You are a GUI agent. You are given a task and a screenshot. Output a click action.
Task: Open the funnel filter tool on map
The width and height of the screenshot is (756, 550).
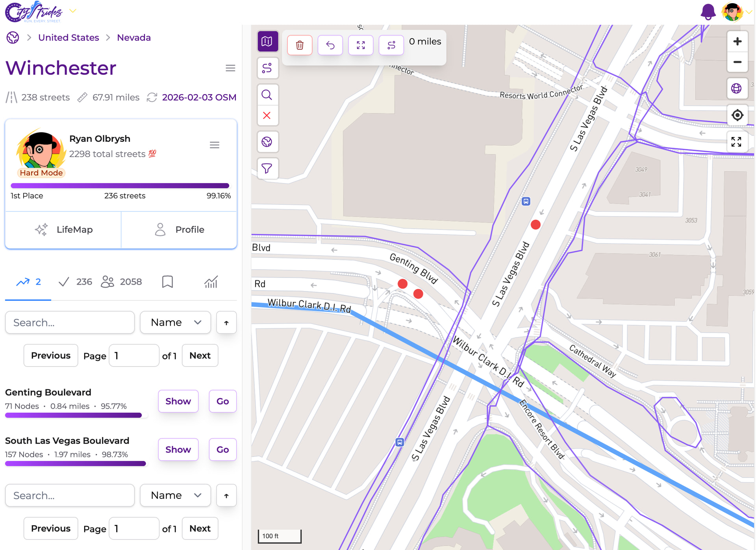click(x=267, y=169)
